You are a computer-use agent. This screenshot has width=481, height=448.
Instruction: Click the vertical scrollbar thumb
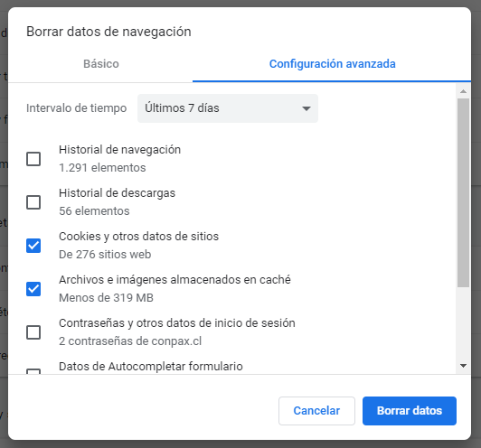click(463, 192)
